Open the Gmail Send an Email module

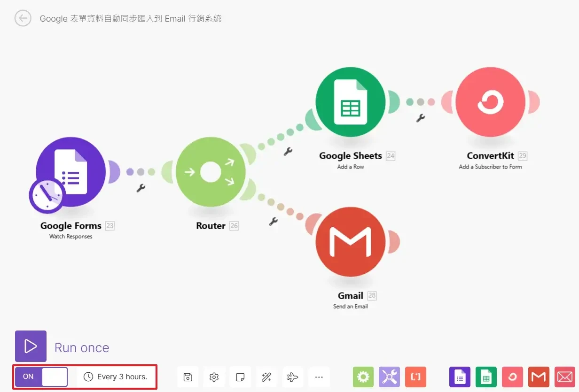click(351, 242)
